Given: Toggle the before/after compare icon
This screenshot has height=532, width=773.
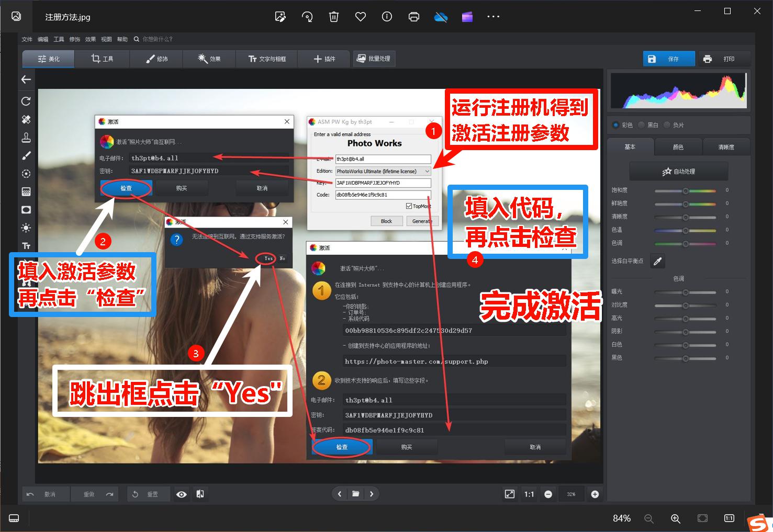Looking at the screenshot, I should coord(200,494).
